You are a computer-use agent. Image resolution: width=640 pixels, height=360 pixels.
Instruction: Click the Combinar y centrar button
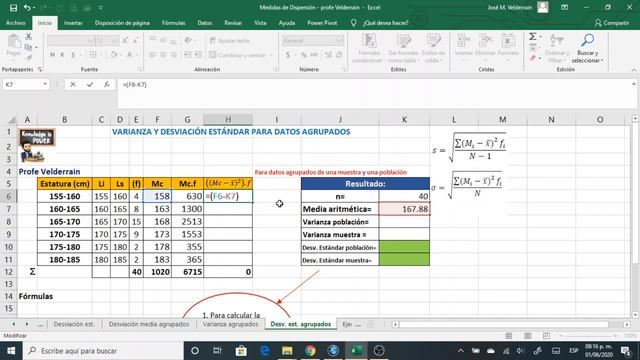238,55
